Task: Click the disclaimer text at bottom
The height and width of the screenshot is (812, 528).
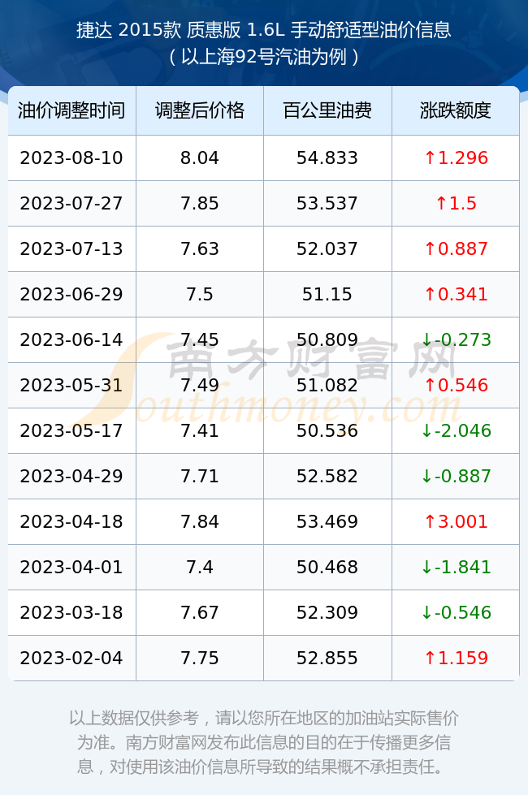Action: pyautogui.click(x=264, y=742)
